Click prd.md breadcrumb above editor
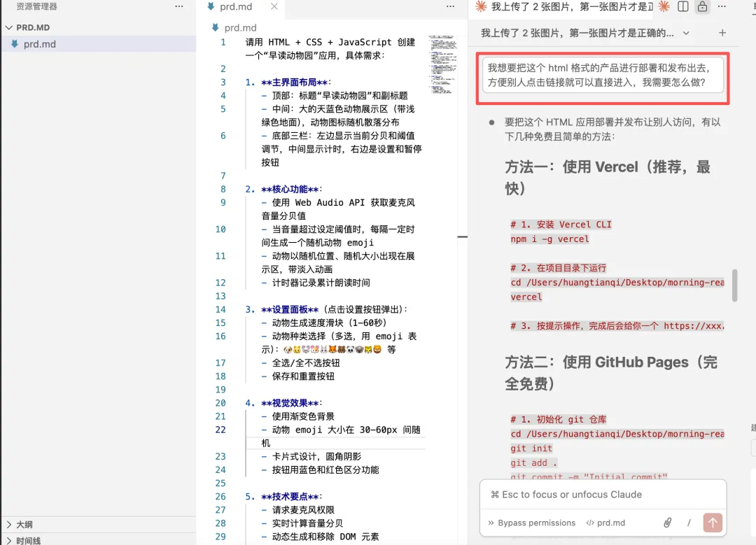756x545 pixels. [x=240, y=27]
